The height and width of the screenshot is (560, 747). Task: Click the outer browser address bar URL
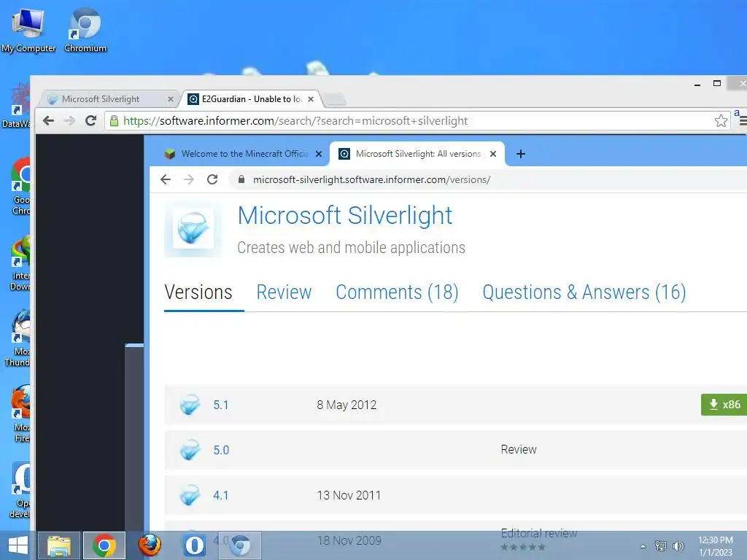[x=295, y=120]
